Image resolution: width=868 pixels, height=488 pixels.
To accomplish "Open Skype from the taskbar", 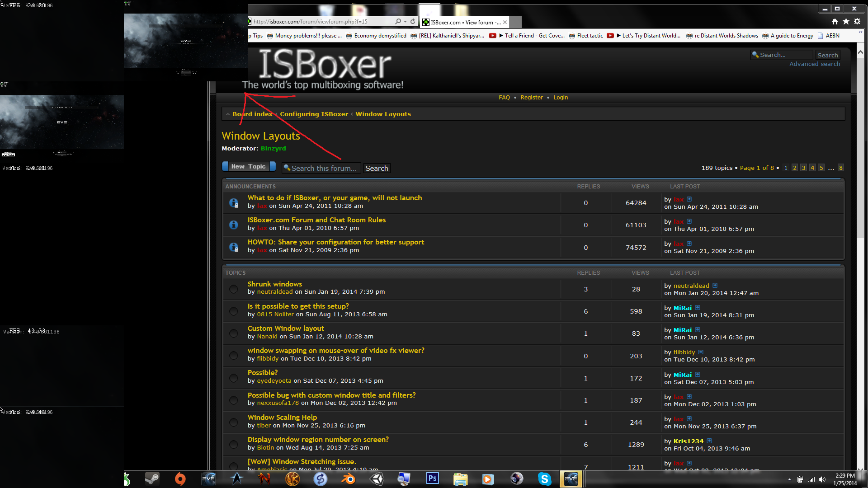I will click(545, 479).
